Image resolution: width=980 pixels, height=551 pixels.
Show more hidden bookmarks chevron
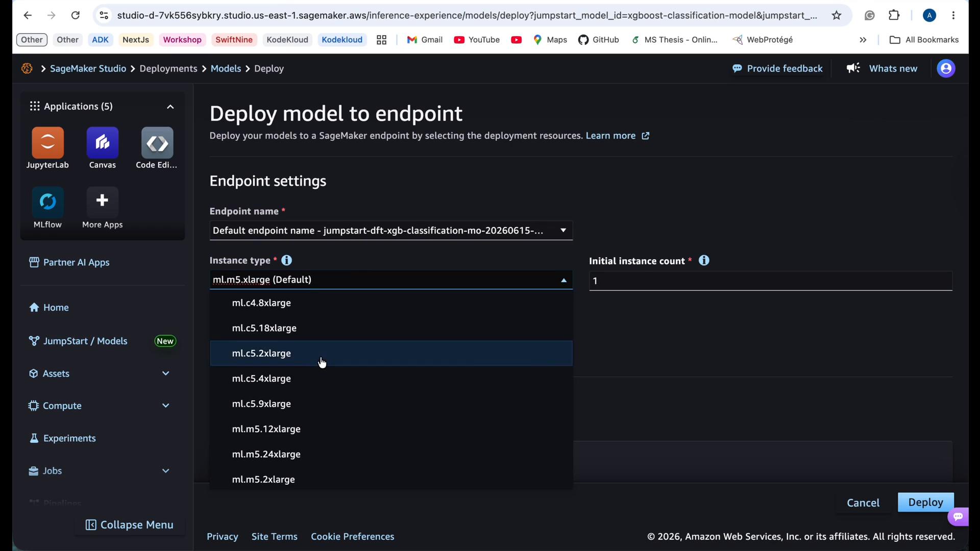point(863,40)
